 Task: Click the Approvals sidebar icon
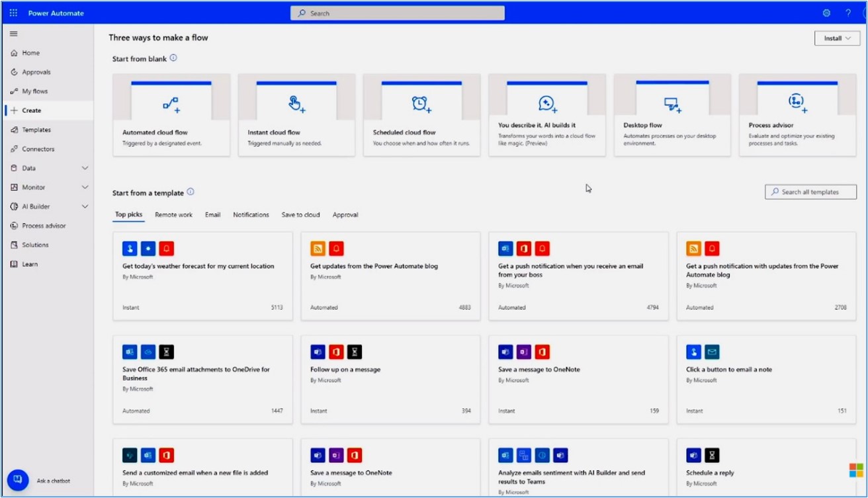14,72
